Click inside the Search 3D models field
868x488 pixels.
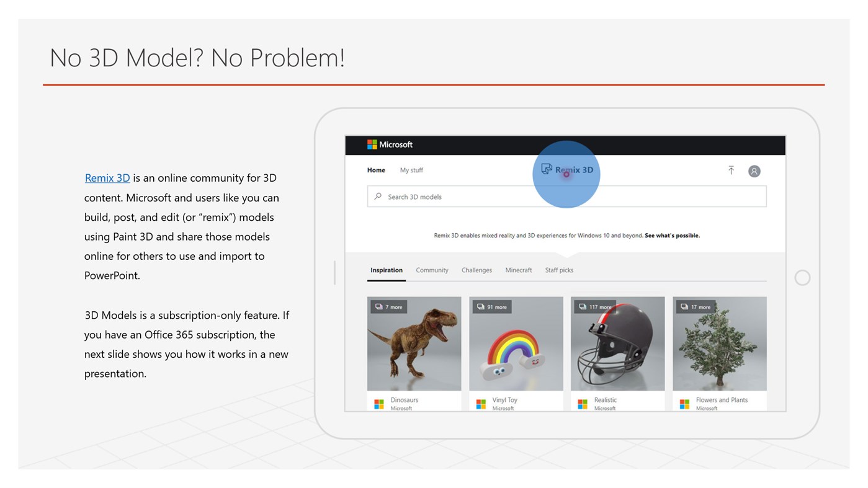tap(434, 196)
